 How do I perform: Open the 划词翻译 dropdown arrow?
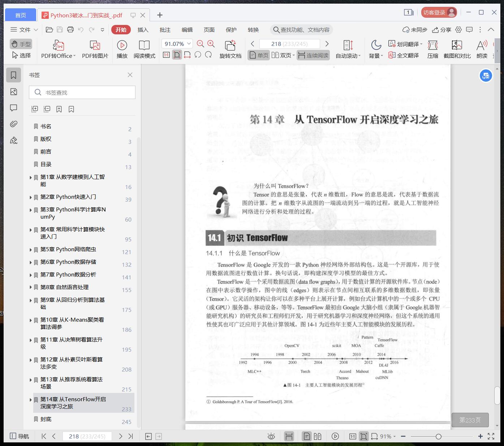(421, 44)
